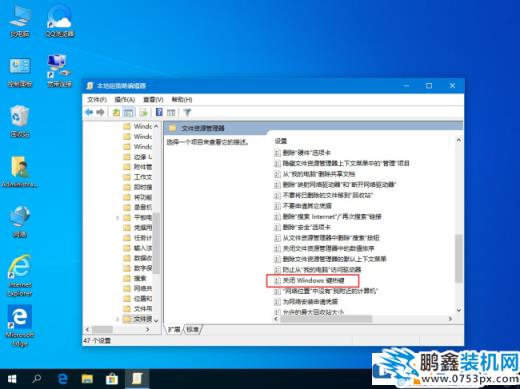The image size is (520, 389).
Task: Open the cloud browser desktop shortcut
Action: [59, 21]
